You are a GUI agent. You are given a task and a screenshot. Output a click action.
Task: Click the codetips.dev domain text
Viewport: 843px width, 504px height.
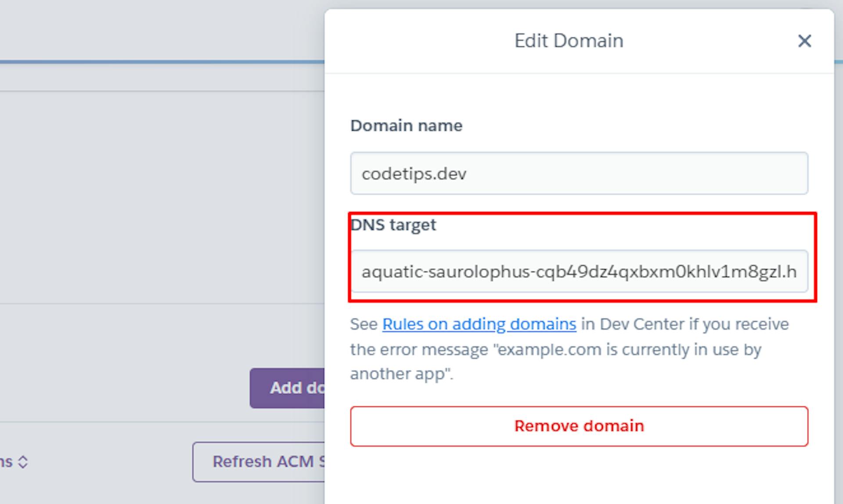[x=413, y=173]
